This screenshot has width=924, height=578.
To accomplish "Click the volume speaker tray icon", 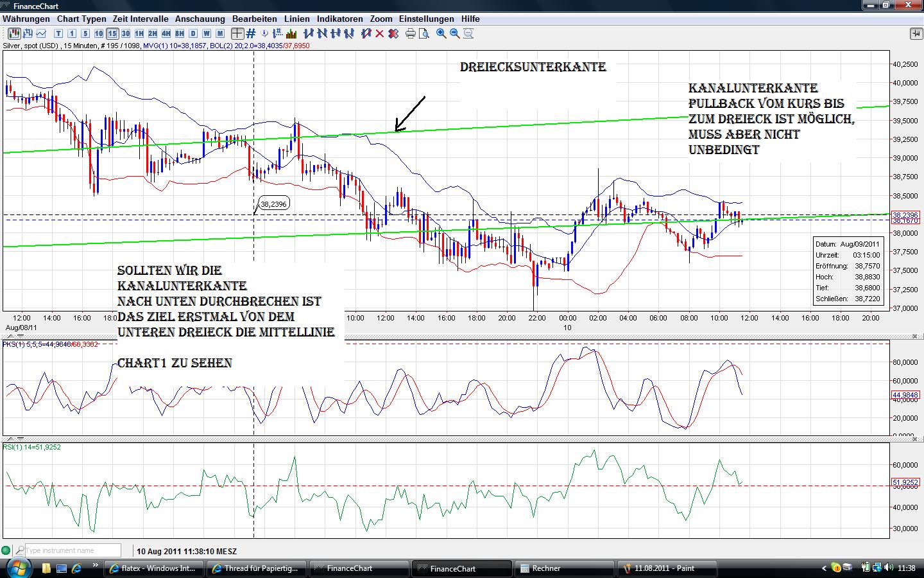I will tap(889, 568).
